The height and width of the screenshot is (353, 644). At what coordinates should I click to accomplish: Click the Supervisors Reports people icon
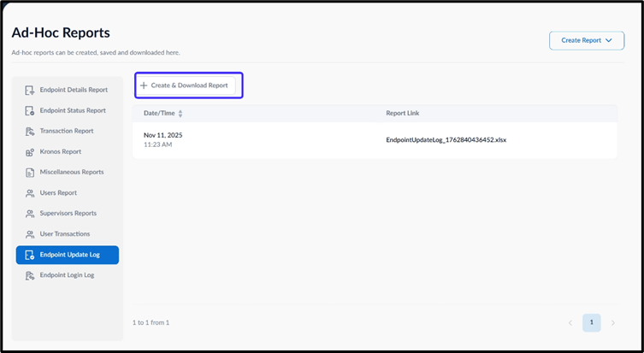point(30,214)
